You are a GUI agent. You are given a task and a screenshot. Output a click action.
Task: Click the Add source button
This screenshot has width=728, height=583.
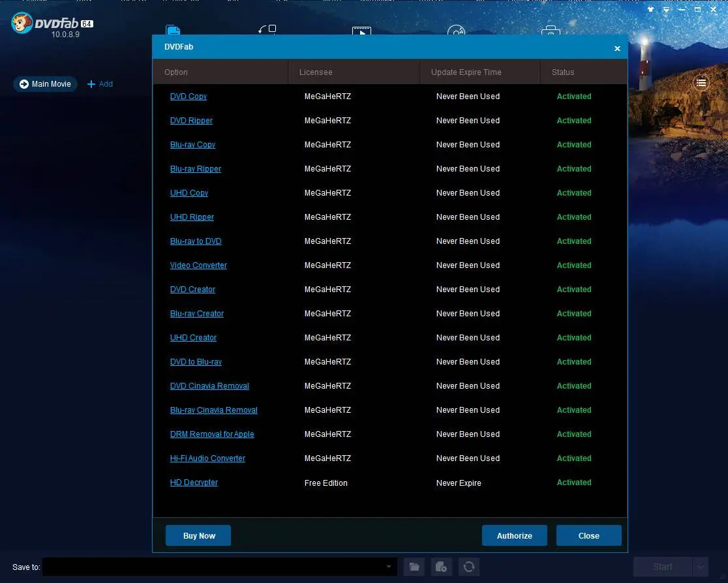[100, 84]
